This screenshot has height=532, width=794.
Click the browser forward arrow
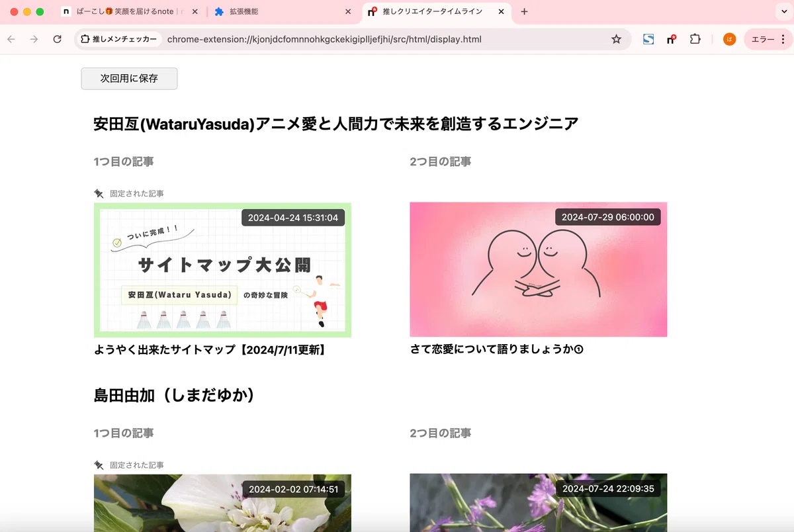tap(34, 40)
